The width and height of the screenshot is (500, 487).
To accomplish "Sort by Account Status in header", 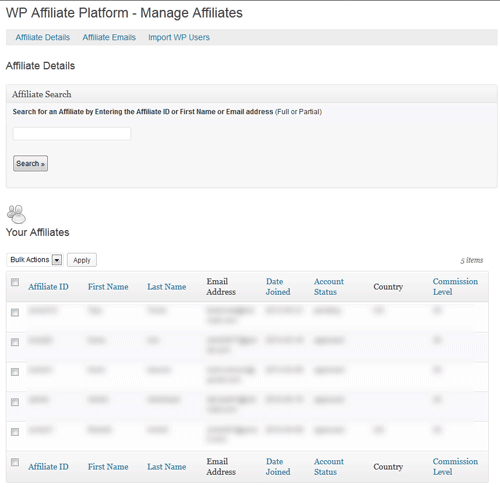I will 329,287.
